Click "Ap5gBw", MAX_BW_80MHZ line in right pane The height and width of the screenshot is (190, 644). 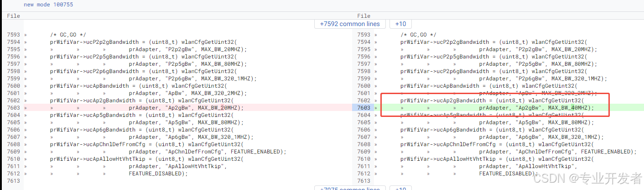536,122
